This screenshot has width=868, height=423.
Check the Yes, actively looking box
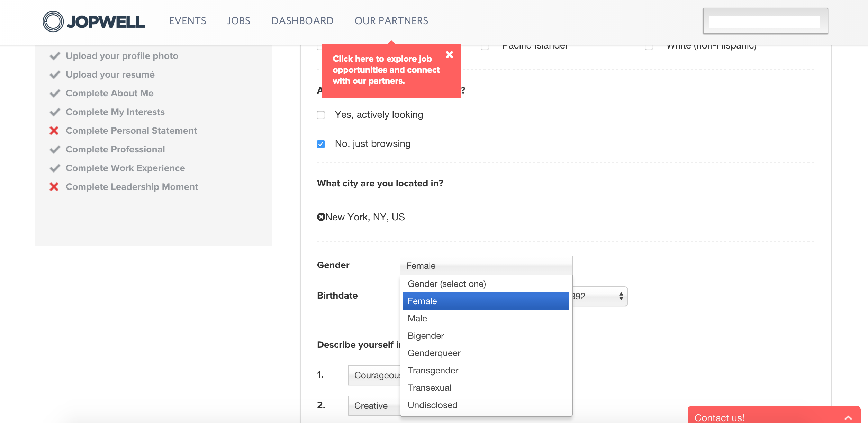click(321, 115)
